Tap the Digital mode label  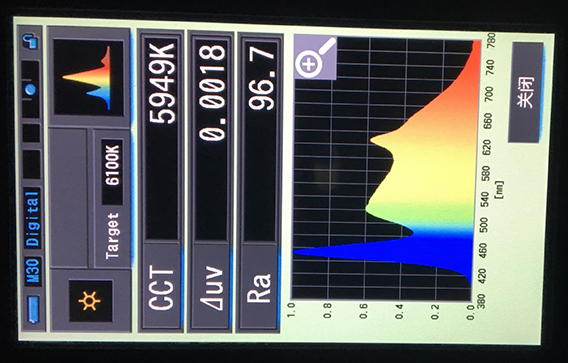33,218
